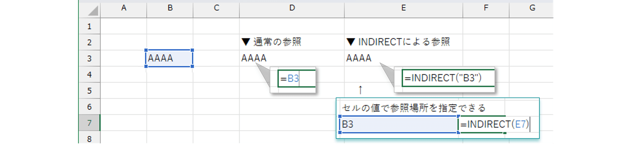Select column G header
The height and width of the screenshot is (145, 644).
click(532, 8)
